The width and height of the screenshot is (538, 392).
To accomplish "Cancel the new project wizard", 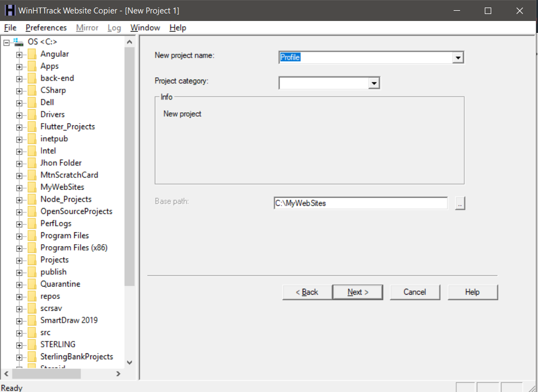I will [415, 292].
